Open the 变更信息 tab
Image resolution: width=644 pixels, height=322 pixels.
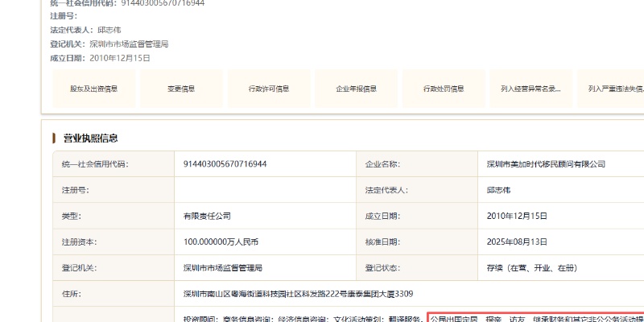click(x=181, y=89)
